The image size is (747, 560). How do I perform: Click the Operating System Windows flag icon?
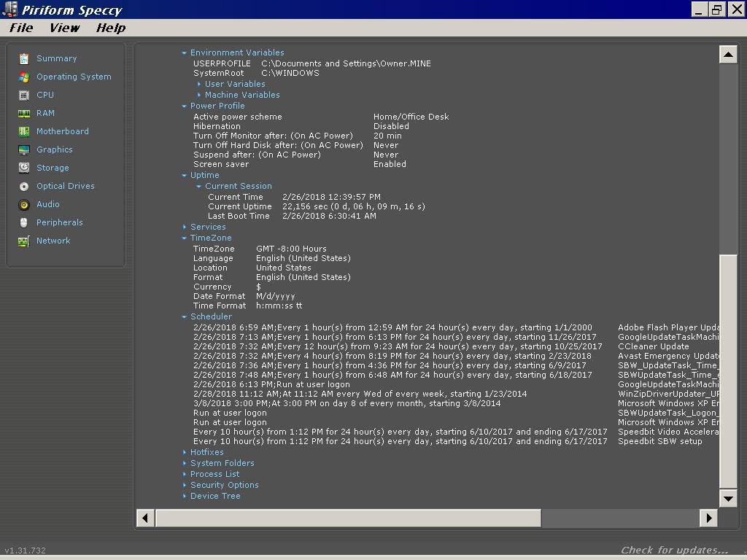coord(24,77)
